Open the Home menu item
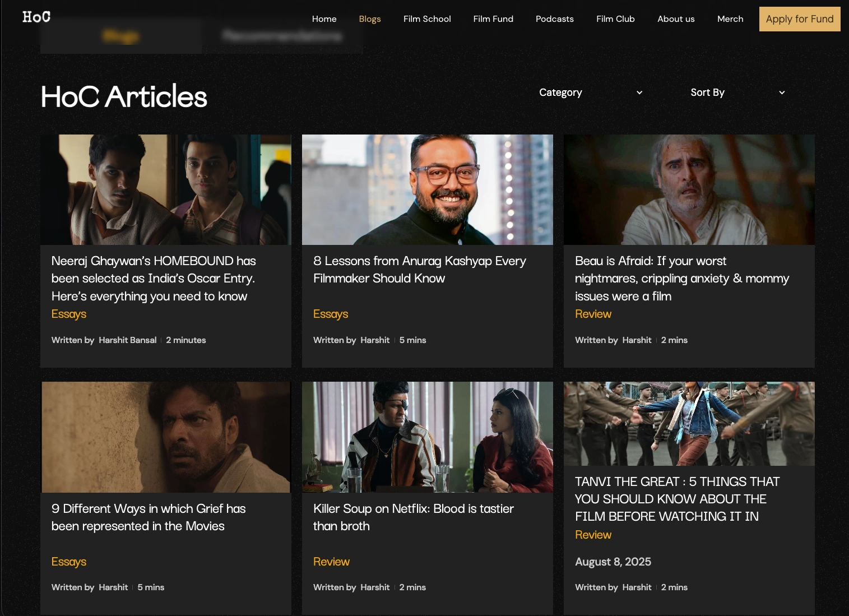The height and width of the screenshot is (616, 849). click(x=324, y=18)
